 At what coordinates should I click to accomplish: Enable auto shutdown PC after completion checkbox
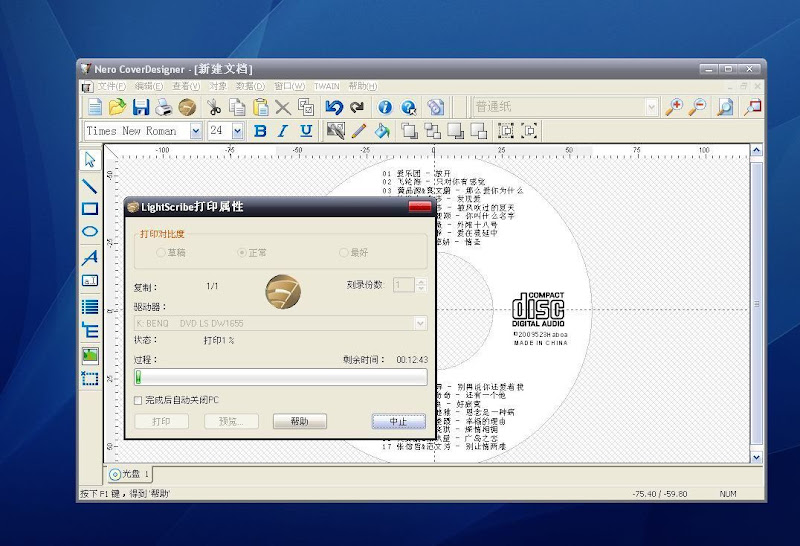tap(139, 400)
